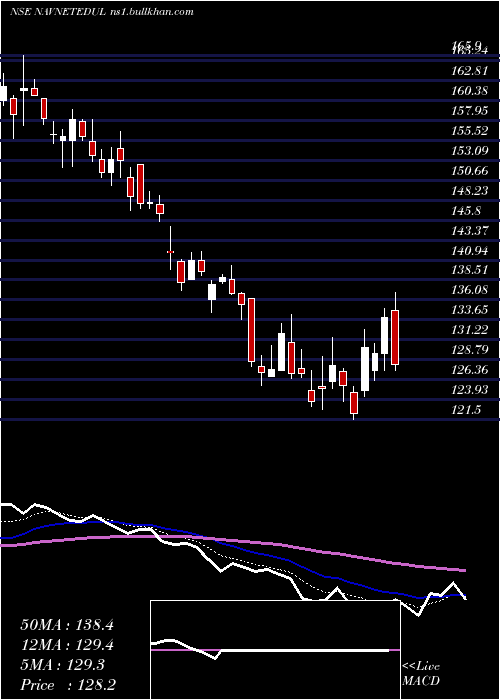Screen dimensions: 500x700
Task: Click the 145.8 price axis label
Action: click(467, 211)
